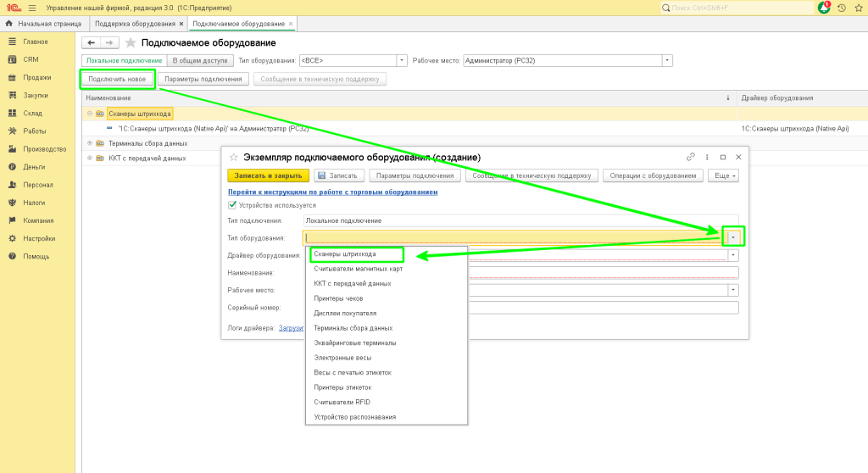
Task: Open Тип оборудования dropdown in dialog
Action: [733, 238]
